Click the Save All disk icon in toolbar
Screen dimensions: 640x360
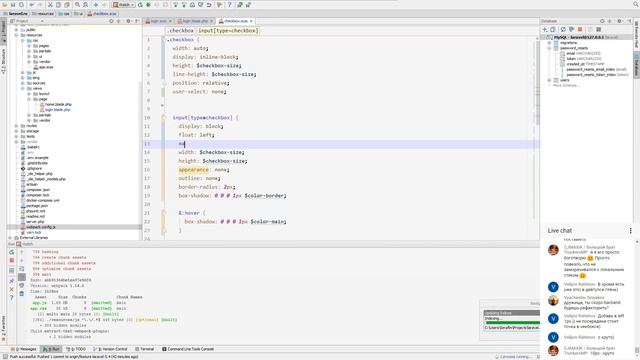point(13,4)
